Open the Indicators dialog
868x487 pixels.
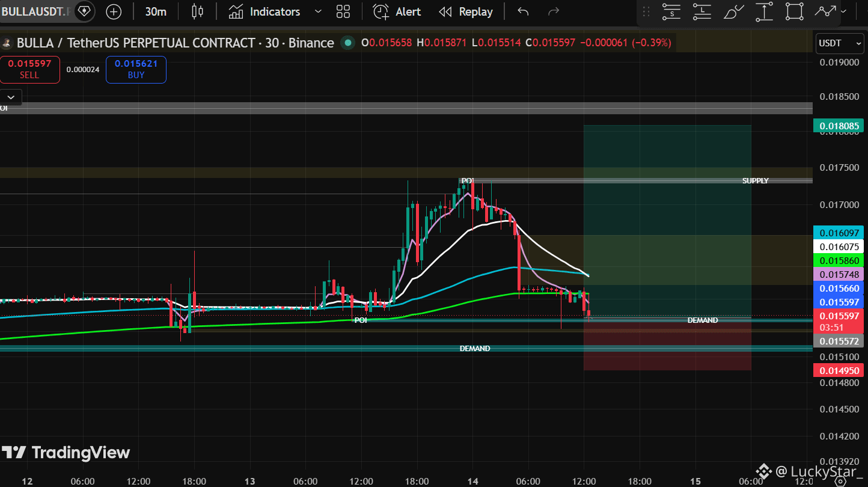tap(264, 11)
